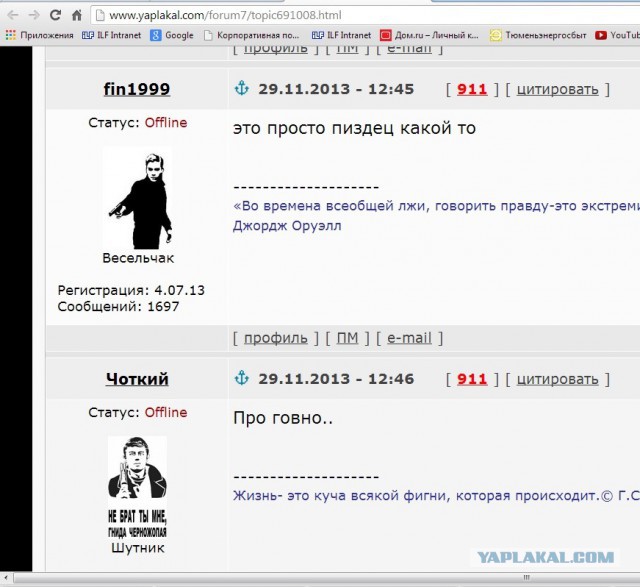
Task: Open профиль link under fin1999's post
Action: tap(276, 338)
